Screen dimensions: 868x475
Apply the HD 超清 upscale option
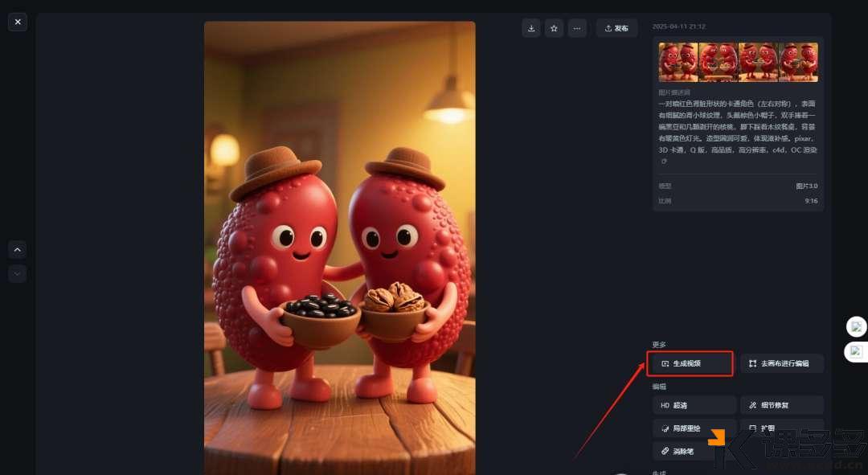694,405
